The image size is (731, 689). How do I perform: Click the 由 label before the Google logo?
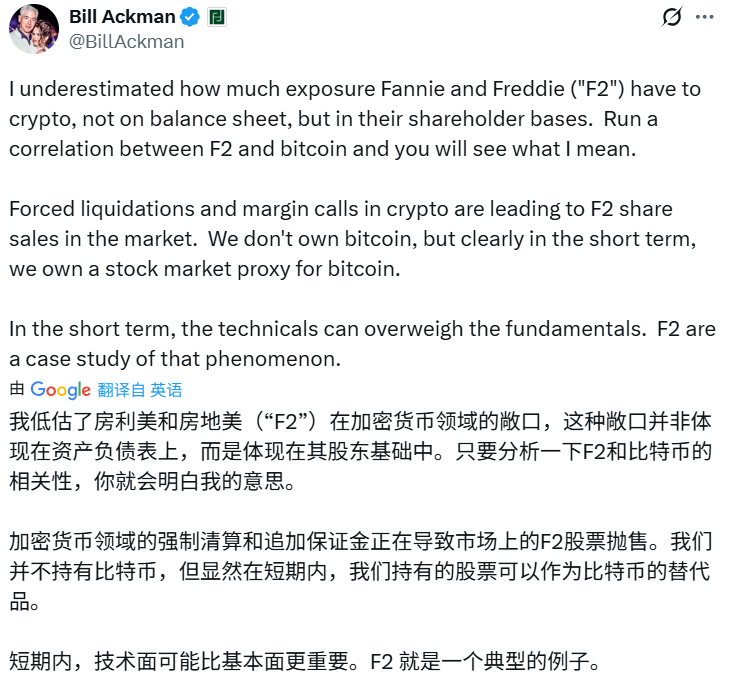point(17,390)
